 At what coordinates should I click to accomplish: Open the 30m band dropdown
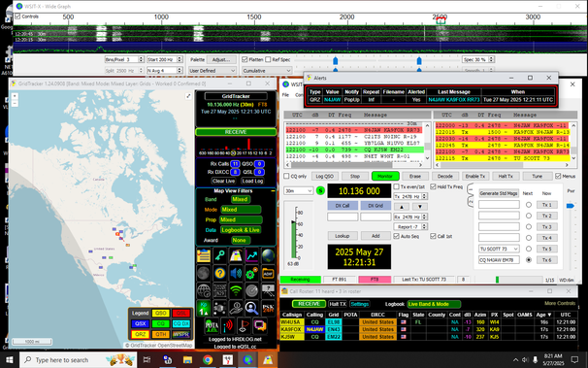(x=299, y=190)
